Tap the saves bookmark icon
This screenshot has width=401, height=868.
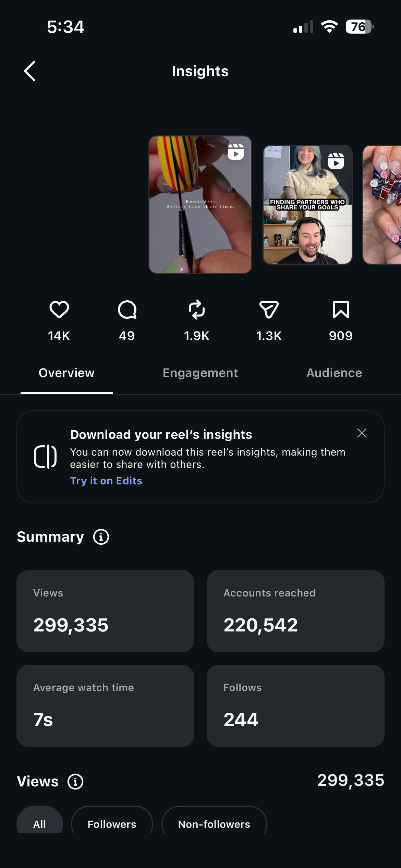[x=341, y=310]
